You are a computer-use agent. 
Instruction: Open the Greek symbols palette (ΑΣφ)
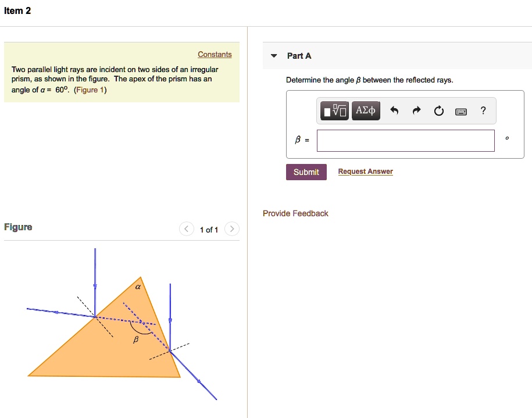tap(366, 110)
